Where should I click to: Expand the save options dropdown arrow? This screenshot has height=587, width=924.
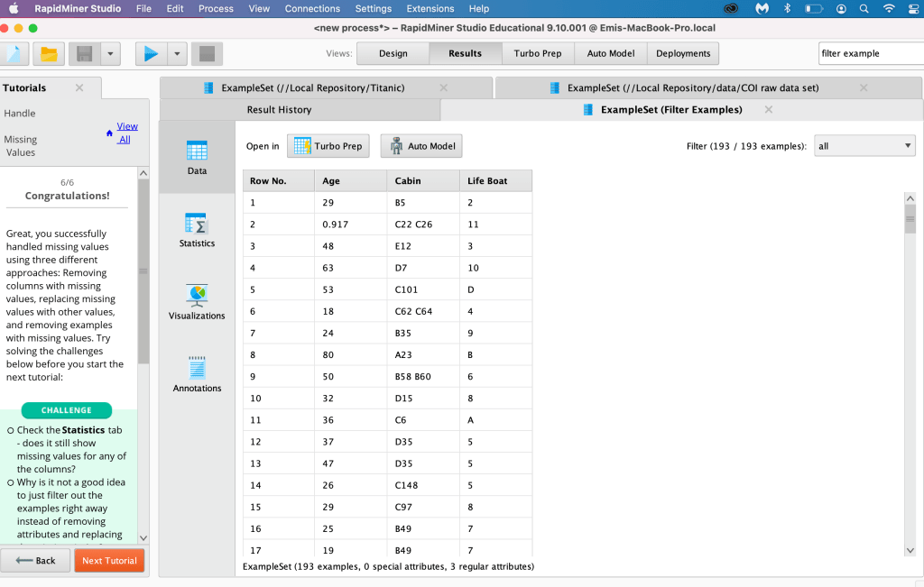(x=110, y=54)
